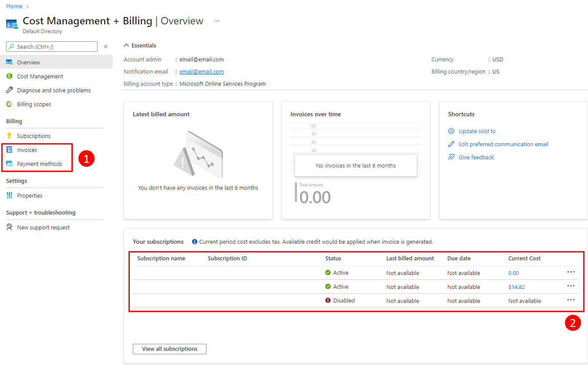
Task: Click the Give feedback icon
Action: [451, 157]
